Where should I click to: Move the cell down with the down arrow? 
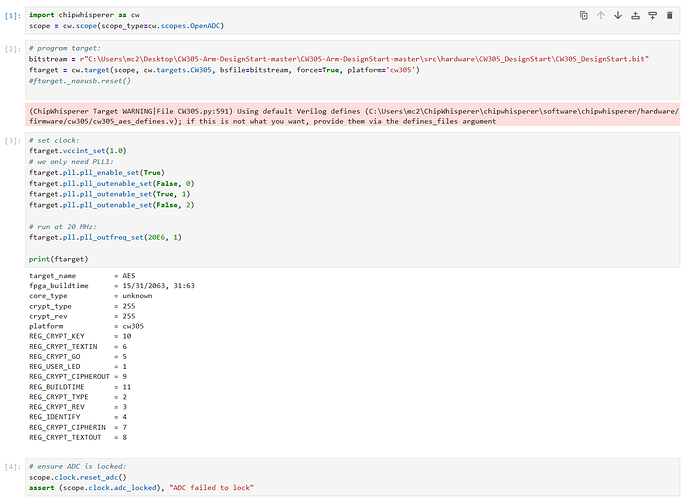(618, 15)
